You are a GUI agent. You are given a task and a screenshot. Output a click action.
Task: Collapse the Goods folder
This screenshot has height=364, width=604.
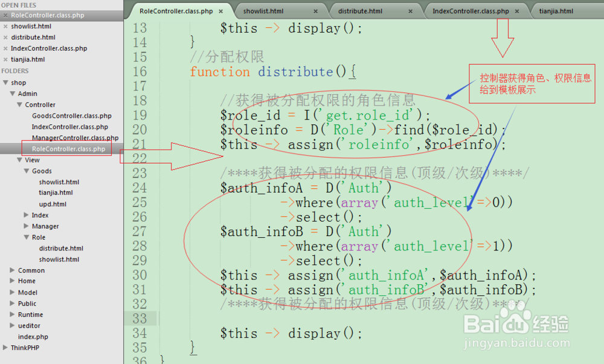pyautogui.click(x=27, y=171)
